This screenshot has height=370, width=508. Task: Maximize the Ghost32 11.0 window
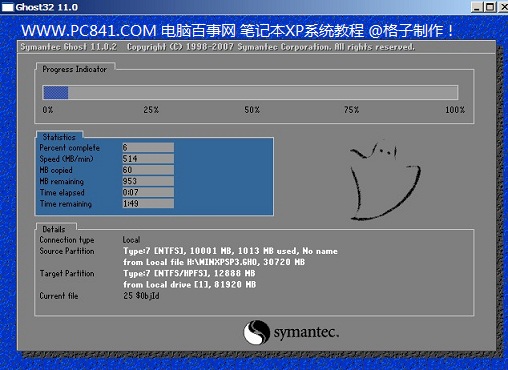point(490,7)
